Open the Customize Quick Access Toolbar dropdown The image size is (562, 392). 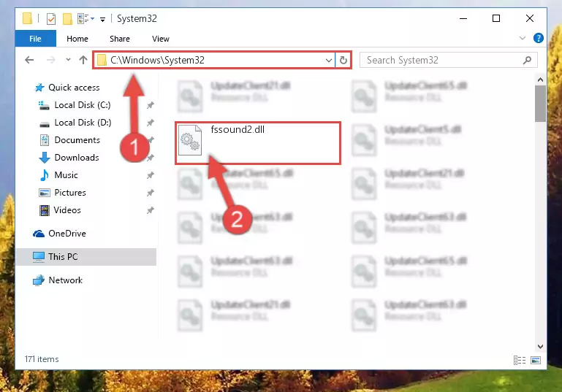[x=102, y=19]
